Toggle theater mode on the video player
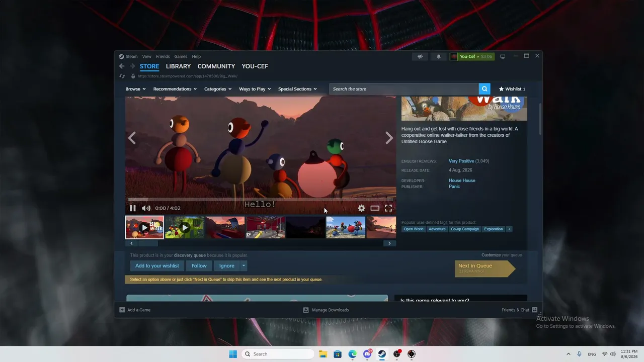The height and width of the screenshot is (362, 644). tap(375, 208)
